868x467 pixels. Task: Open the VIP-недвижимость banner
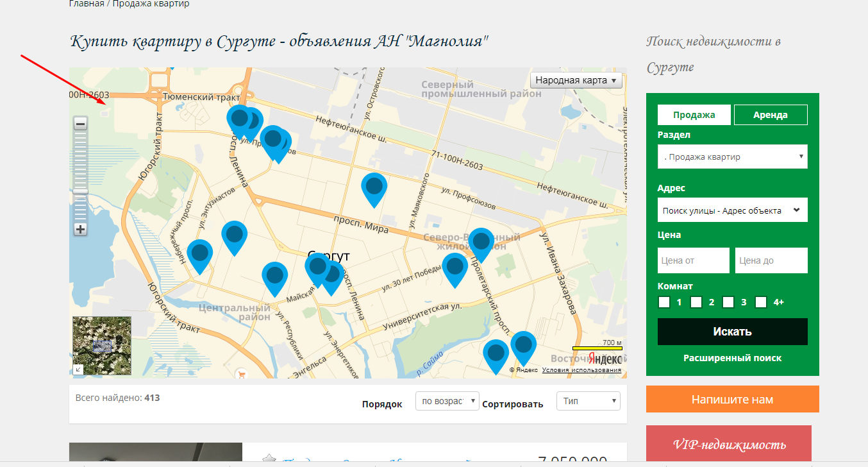729,445
